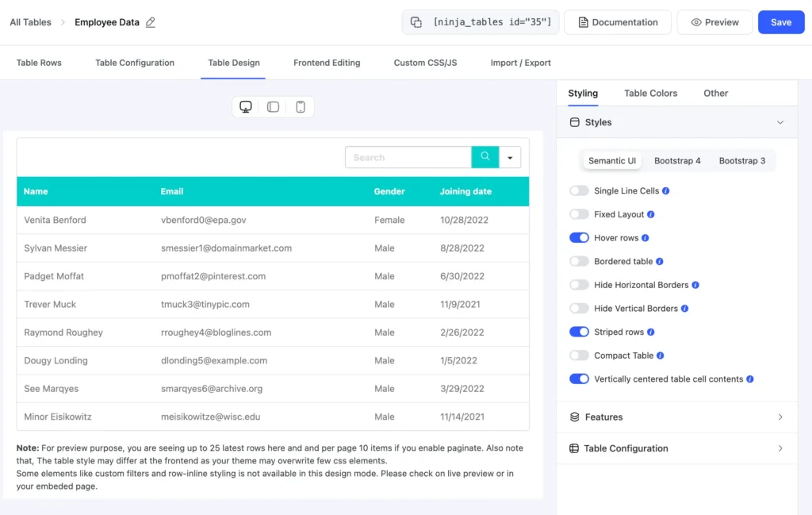
Task: Collapse the Styles section chevron
Action: point(780,122)
